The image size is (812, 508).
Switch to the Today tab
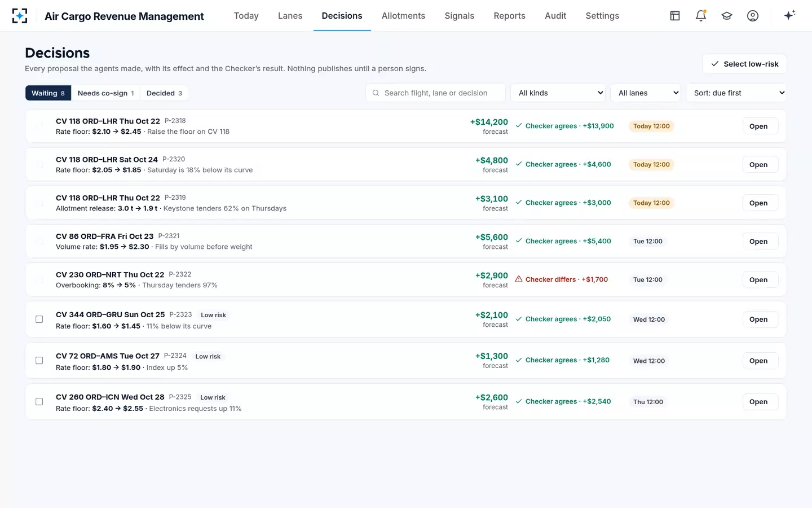[246, 16]
